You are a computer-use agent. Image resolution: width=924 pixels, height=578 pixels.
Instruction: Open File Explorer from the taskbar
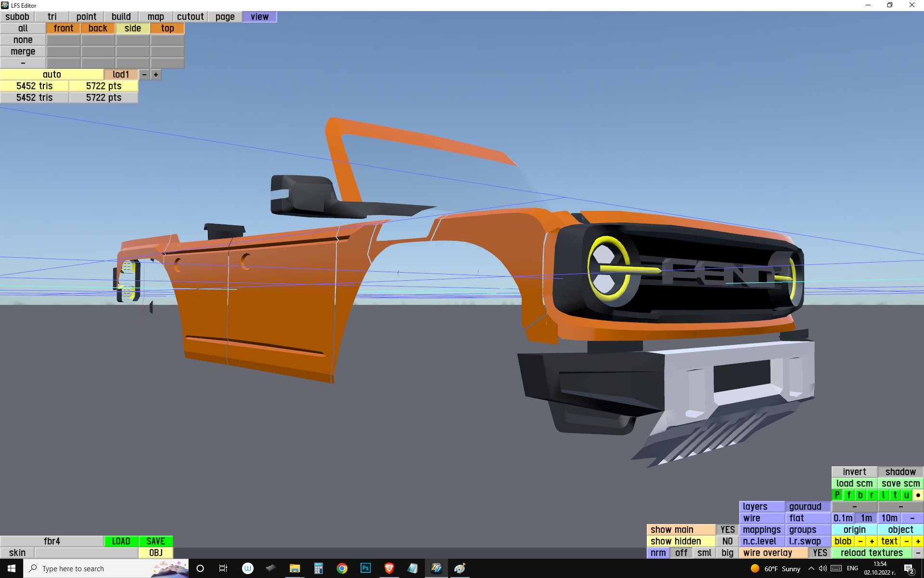click(295, 568)
